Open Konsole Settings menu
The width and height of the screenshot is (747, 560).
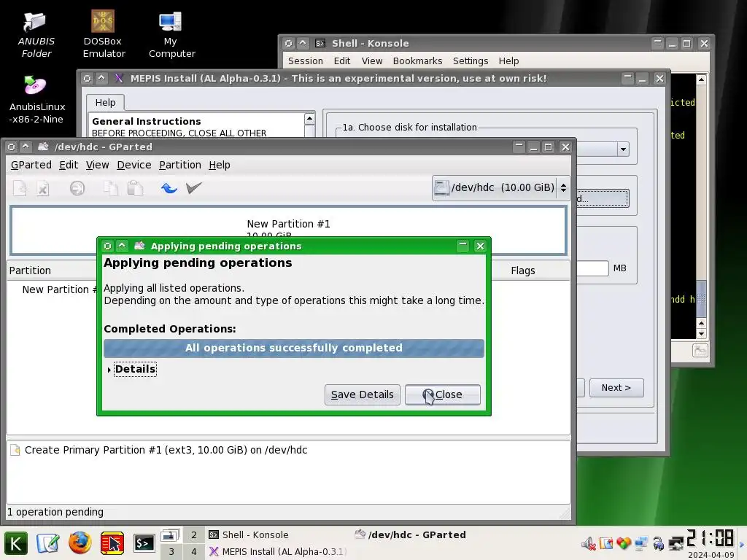[x=471, y=61]
